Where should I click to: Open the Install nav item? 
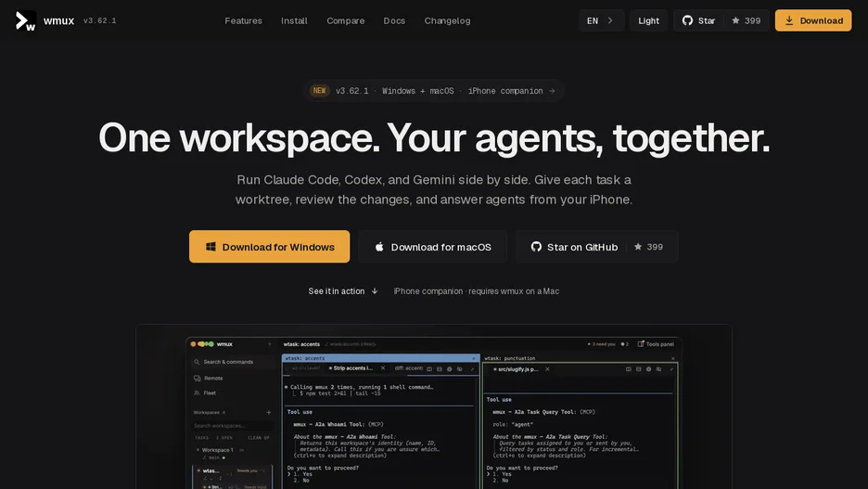[294, 20]
